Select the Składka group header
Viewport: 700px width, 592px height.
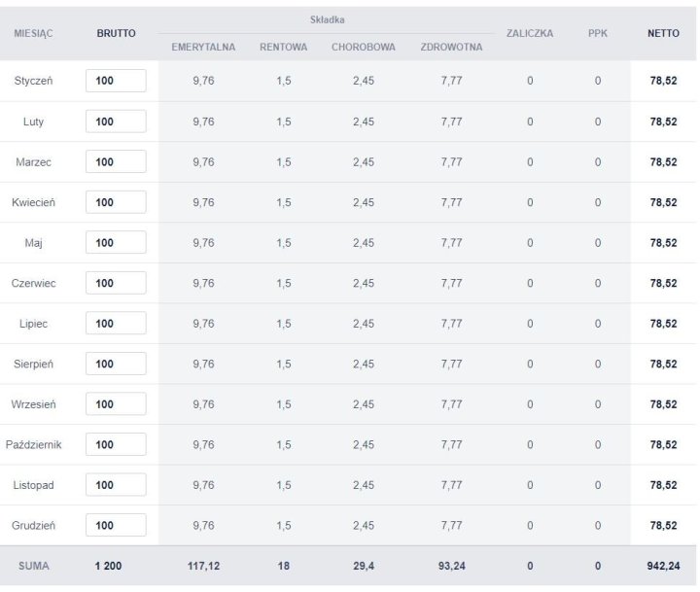pos(327,19)
